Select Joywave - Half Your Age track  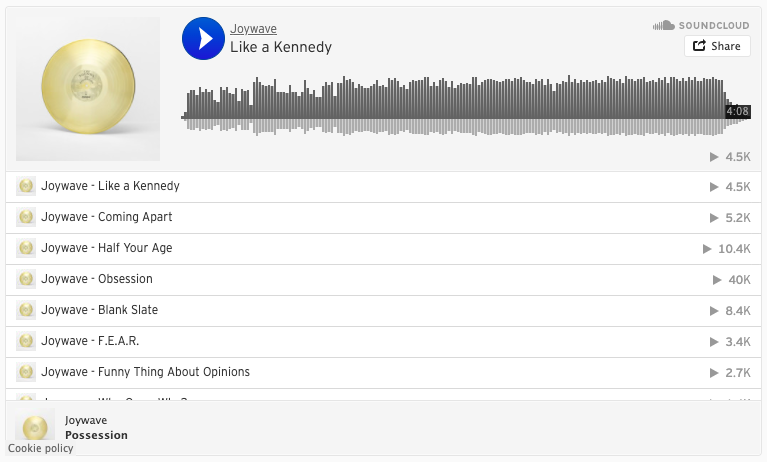pos(107,248)
